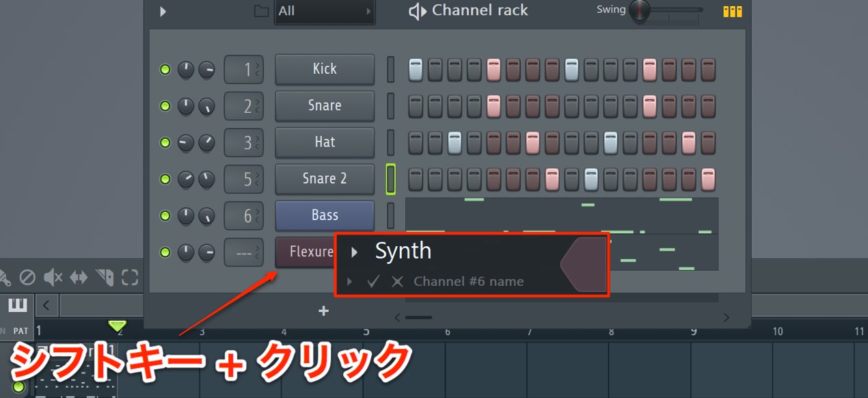Image resolution: width=868 pixels, height=398 pixels.
Task: Add a new channel with plus button
Action: click(324, 311)
